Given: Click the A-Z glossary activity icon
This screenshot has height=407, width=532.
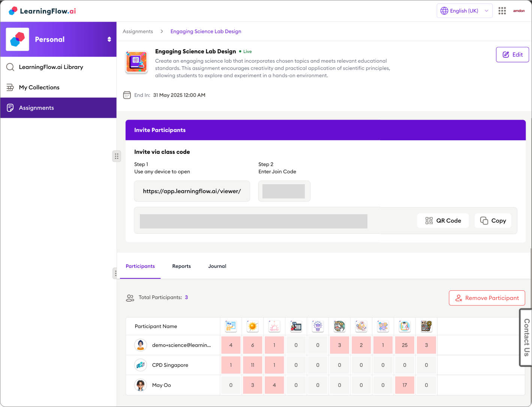Looking at the screenshot, I should pos(426,326).
